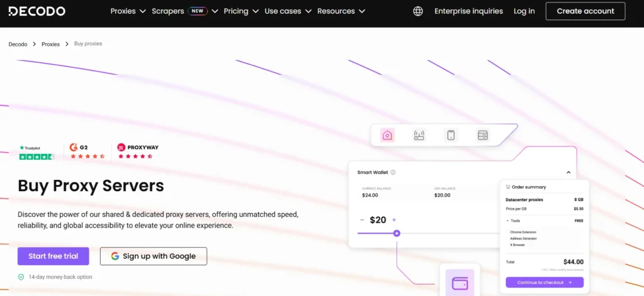The height and width of the screenshot is (296, 644).
Task: Click X Browser in tools list
Action: pyautogui.click(x=518, y=245)
